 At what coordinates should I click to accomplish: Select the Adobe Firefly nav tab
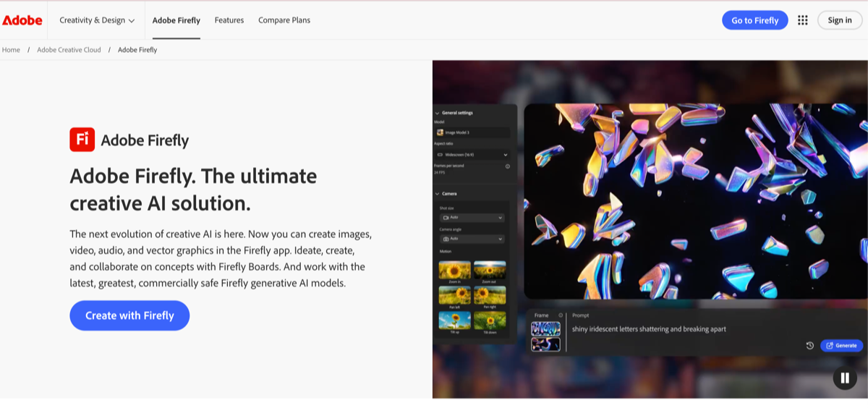(176, 20)
